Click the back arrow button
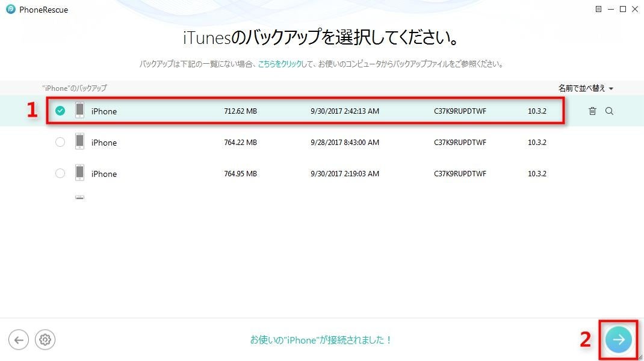This screenshot has width=644, height=361. click(19, 340)
